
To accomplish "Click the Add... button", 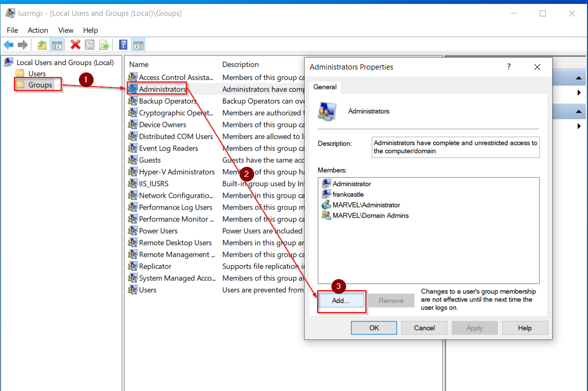I will (341, 301).
